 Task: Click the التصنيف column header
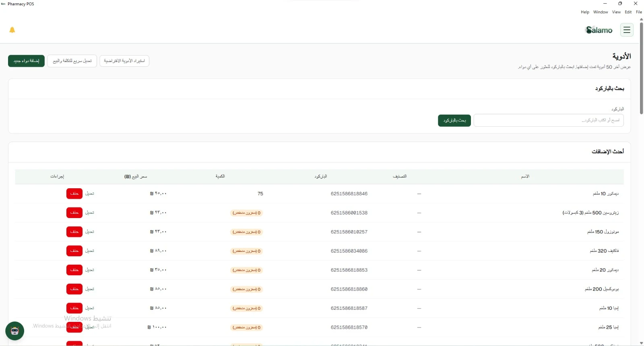(400, 176)
